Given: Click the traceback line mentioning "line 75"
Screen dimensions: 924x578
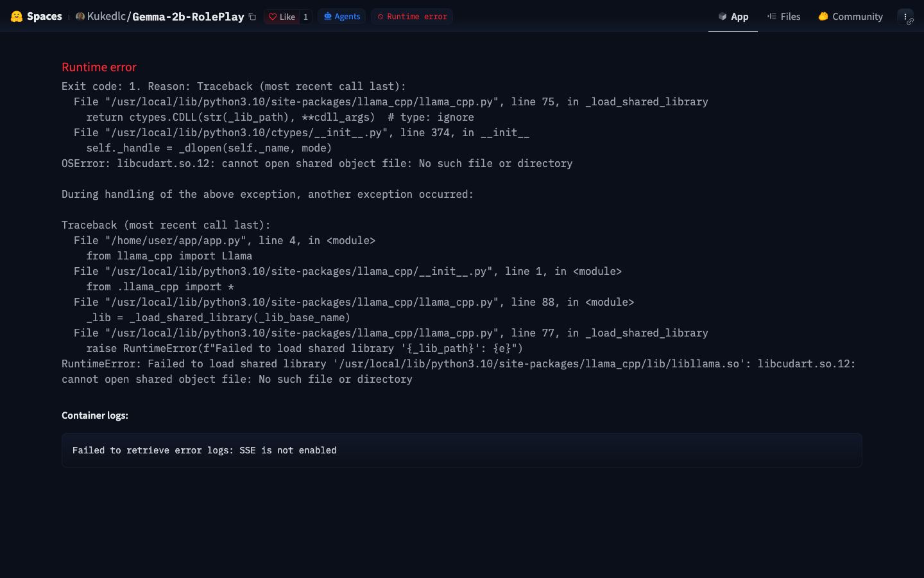Looking at the screenshot, I should point(391,102).
